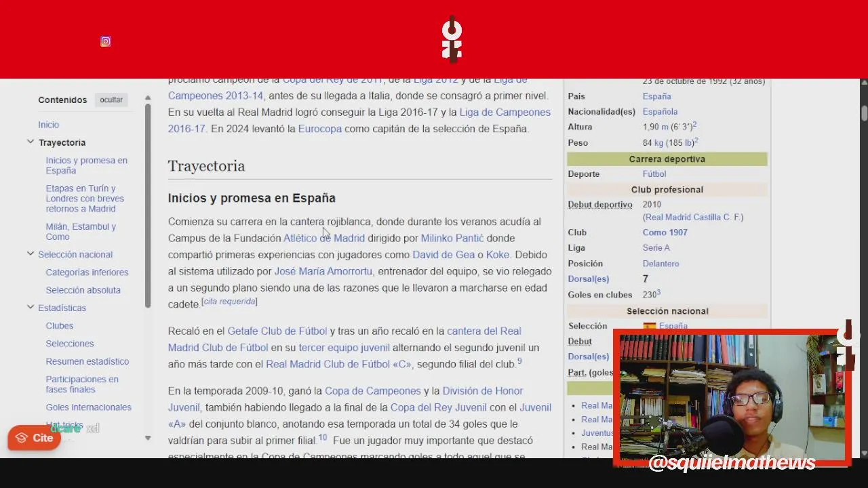Open the David de Gea link
The image size is (868, 488).
pyautogui.click(x=443, y=255)
